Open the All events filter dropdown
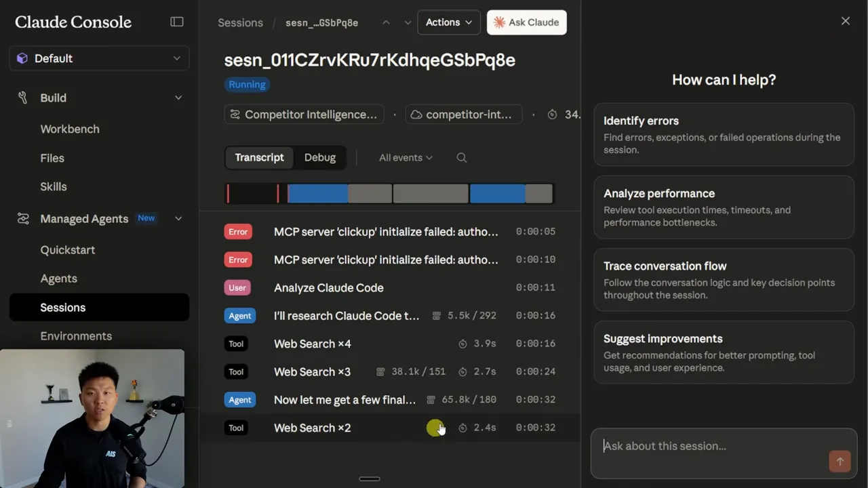 click(406, 157)
